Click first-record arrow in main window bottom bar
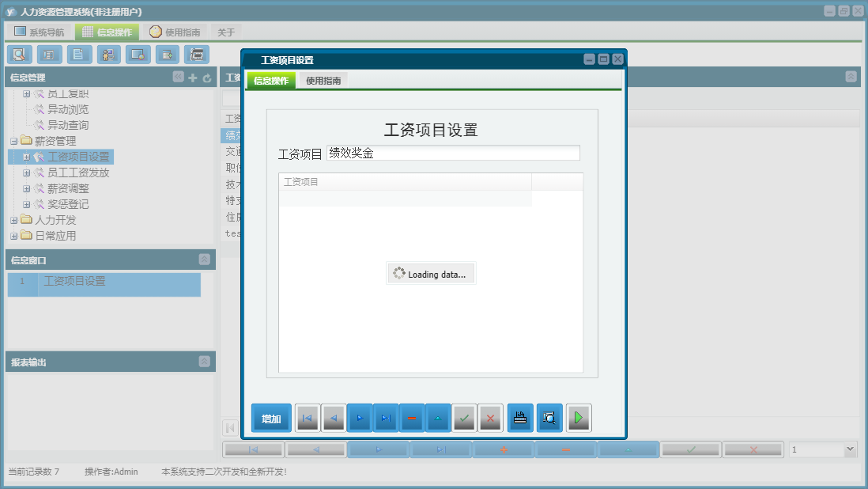 254,449
